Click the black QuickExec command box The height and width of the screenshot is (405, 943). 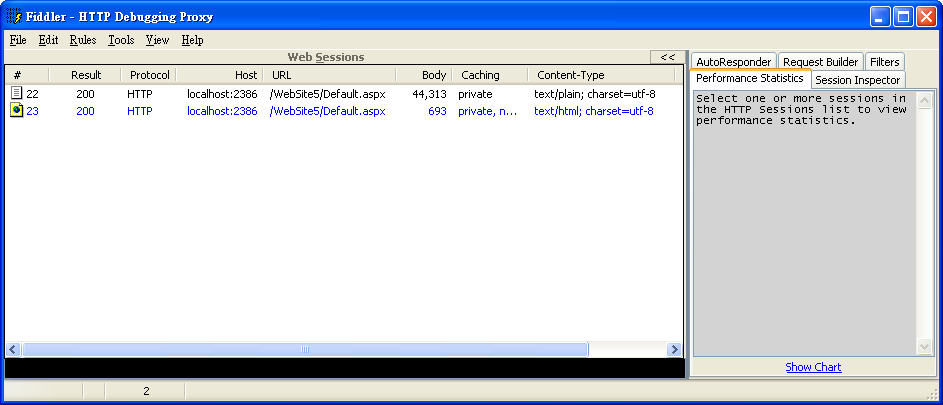345,368
